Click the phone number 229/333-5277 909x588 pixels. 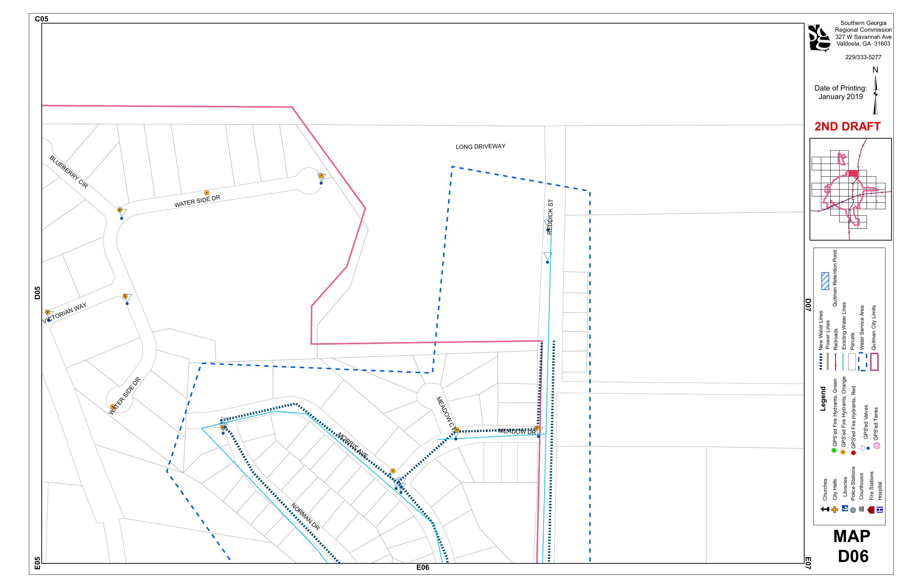click(x=863, y=57)
